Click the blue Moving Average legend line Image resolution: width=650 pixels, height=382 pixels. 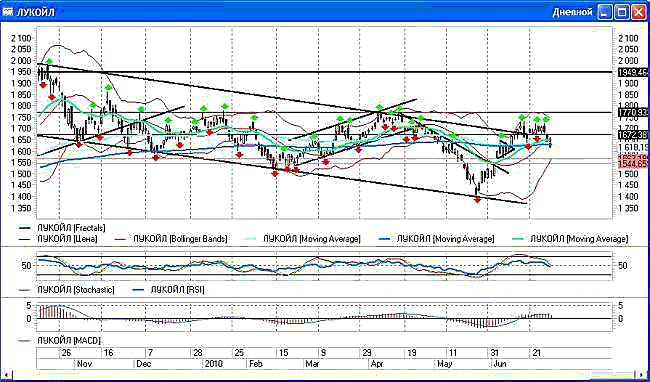pyautogui.click(x=387, y=239)
